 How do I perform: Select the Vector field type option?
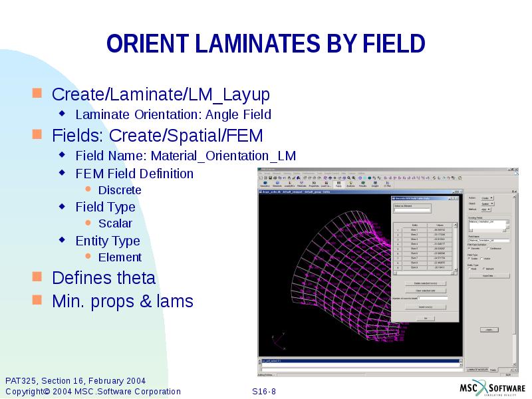coord(485,258)
